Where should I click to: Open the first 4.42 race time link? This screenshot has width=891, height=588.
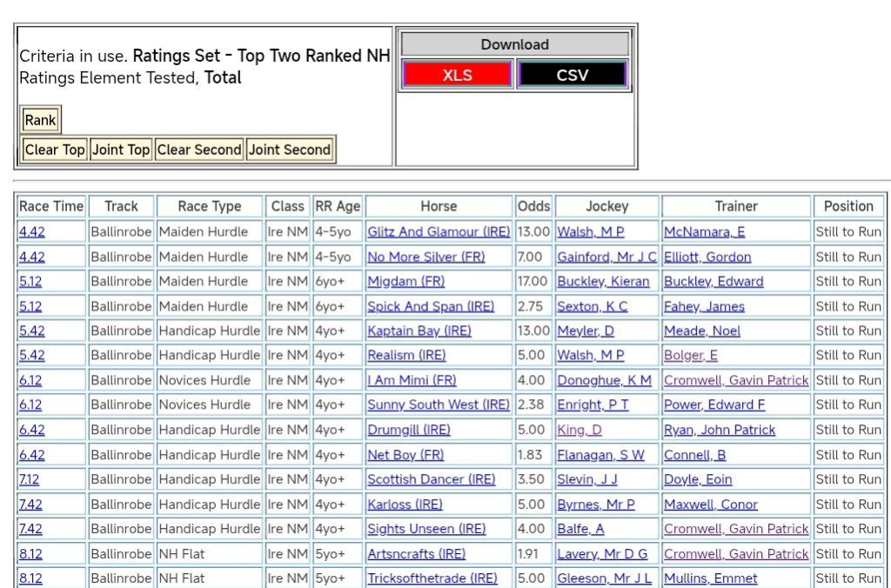tap(30, 232)
